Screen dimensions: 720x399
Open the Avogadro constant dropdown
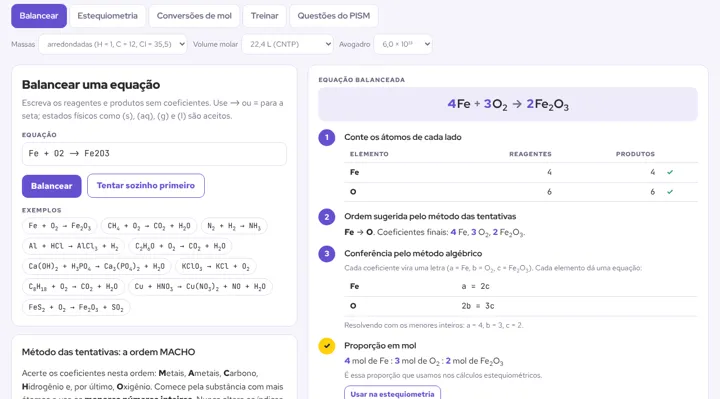coord(403,44)
